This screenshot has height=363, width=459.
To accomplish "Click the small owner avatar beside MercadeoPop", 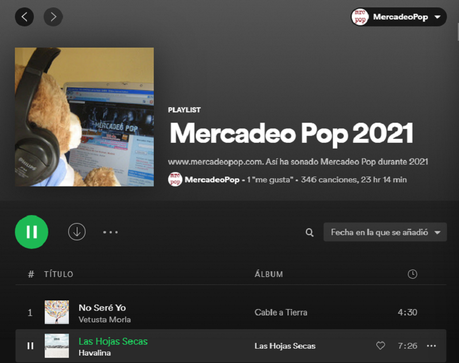I will (x=175, y=179).
